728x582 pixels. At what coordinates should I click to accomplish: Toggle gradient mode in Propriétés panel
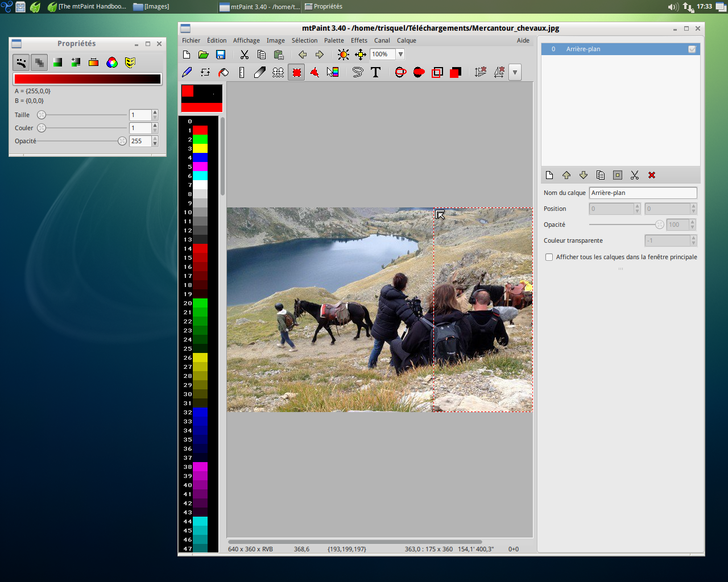click(94, 63)
